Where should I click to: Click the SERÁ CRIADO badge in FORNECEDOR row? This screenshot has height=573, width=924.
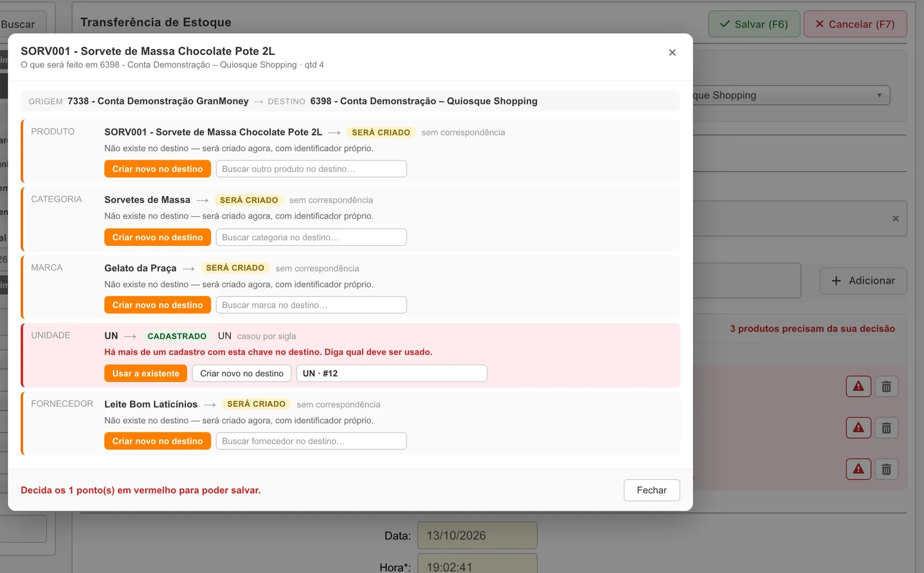click(256, 404)
